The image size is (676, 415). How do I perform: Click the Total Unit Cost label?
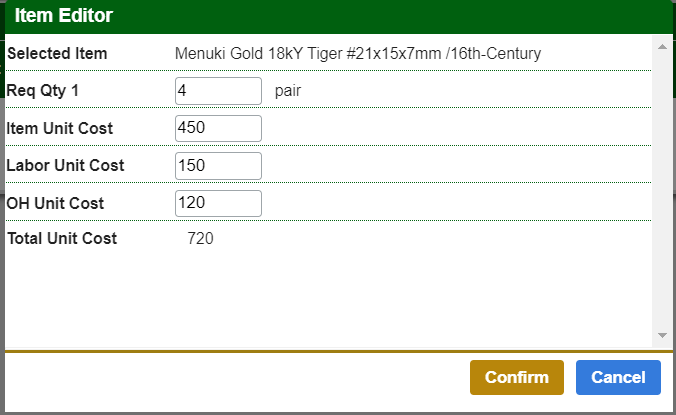click(62, 238)
